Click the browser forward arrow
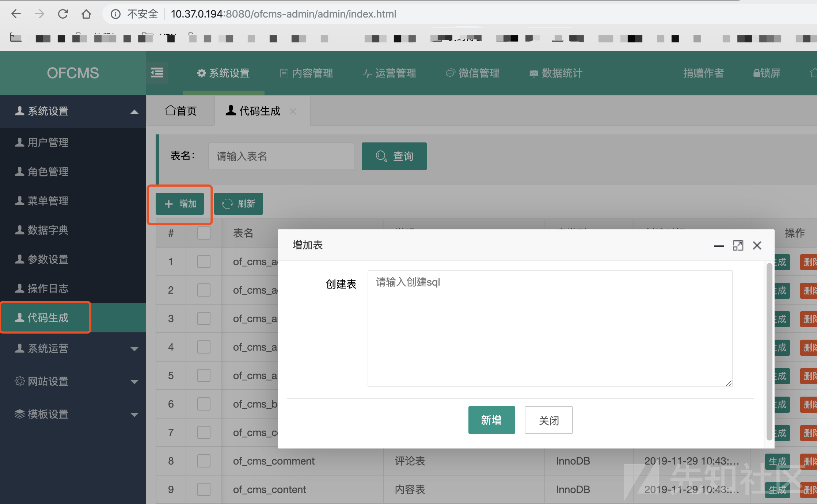 (x=39, y=14)
